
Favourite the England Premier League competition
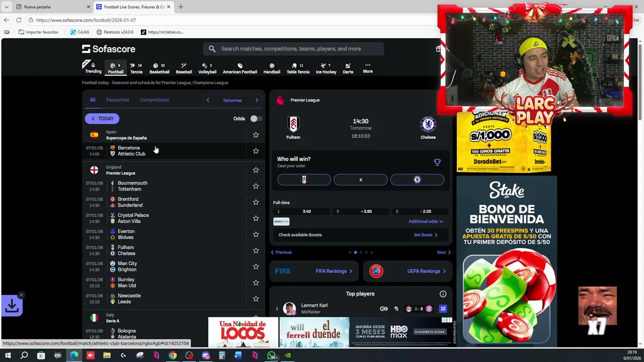click(256, 170)
